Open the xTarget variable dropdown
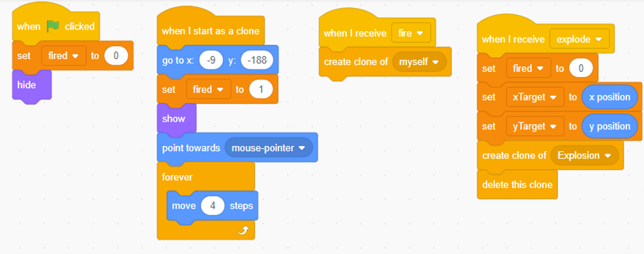The height and width of the screenshot is (254, 644). point(535,97)
